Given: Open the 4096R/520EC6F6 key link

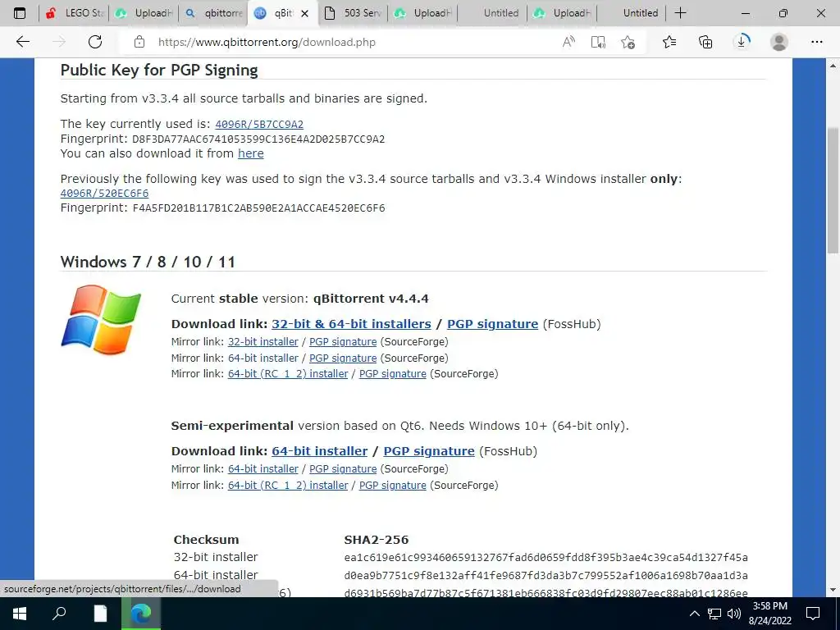Looking at the screenshot, I should click(104, 194).
